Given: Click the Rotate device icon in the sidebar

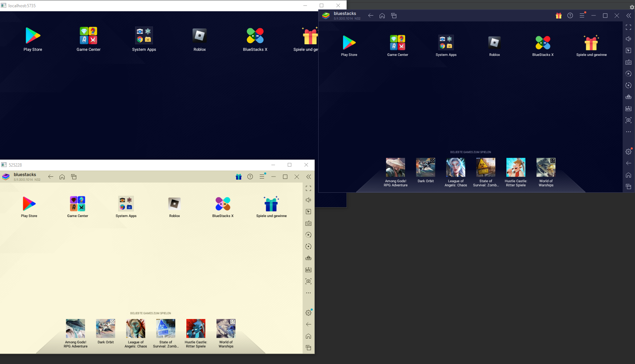Looking at the screenshot, I should click(628, 85).
